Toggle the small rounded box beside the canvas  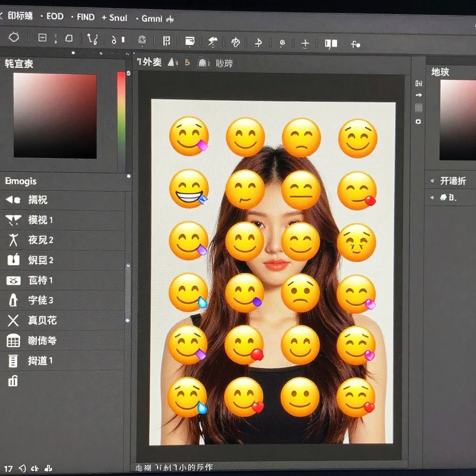point(418,121)
